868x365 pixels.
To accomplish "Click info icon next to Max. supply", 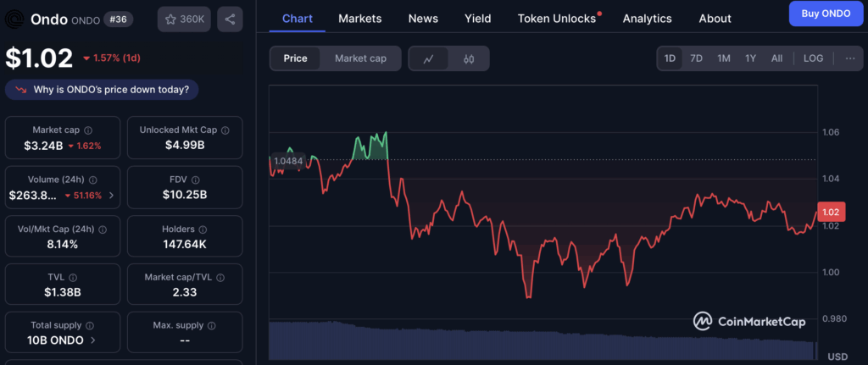I will pos(212,326).
